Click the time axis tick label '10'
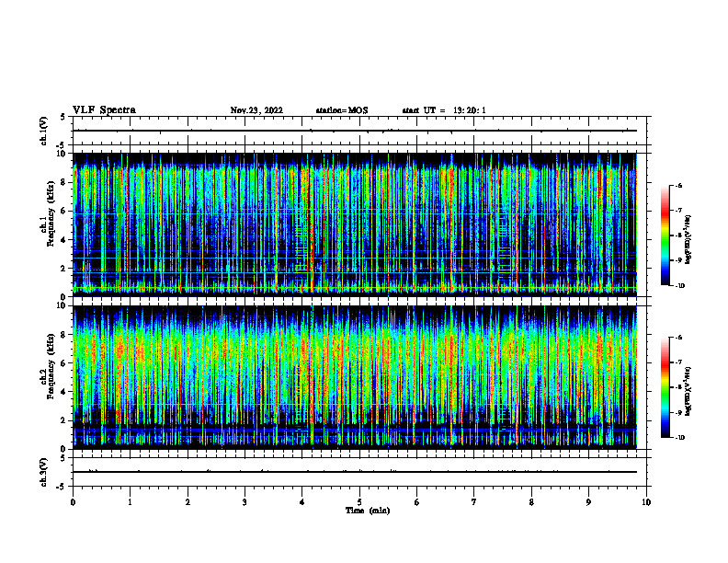The width and height of the screenshot is (728, 563). 646,502
